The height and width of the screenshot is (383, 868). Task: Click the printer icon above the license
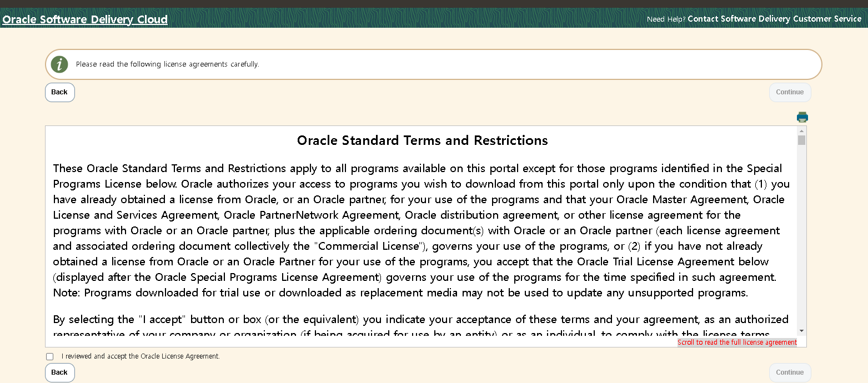[802, 117]
